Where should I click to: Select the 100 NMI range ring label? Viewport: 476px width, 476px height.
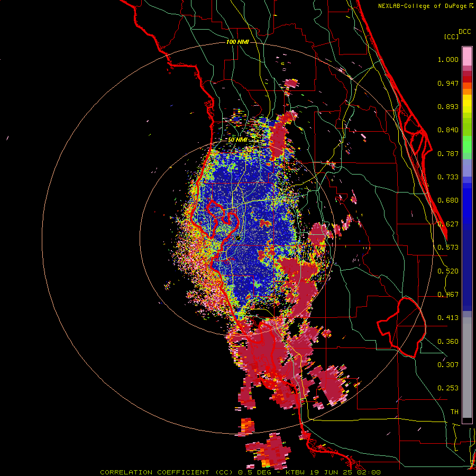pos(237,42)
